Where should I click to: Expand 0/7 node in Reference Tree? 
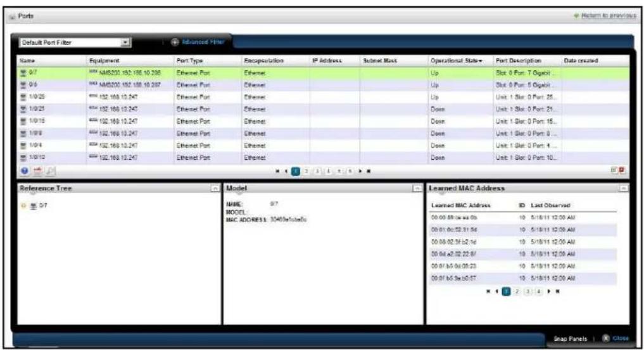tap(24, 205)
